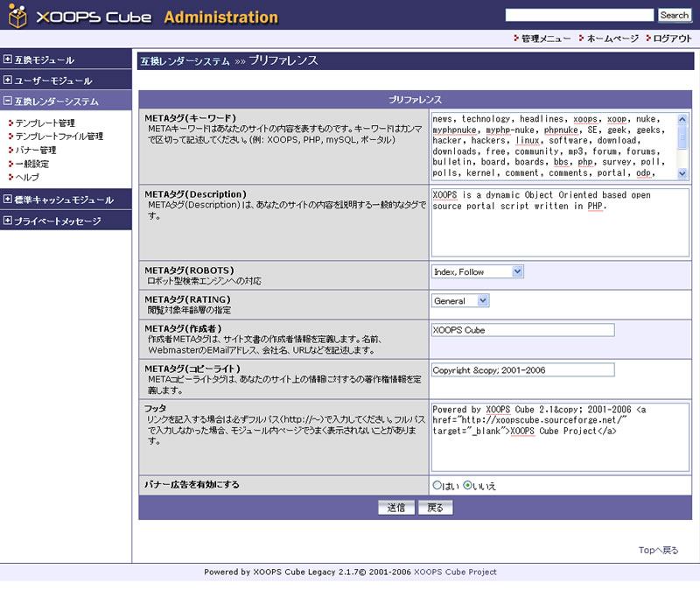
Task: Open テンプレートファイル管理 in the sidebar
Action: click(x=59, y=137)
